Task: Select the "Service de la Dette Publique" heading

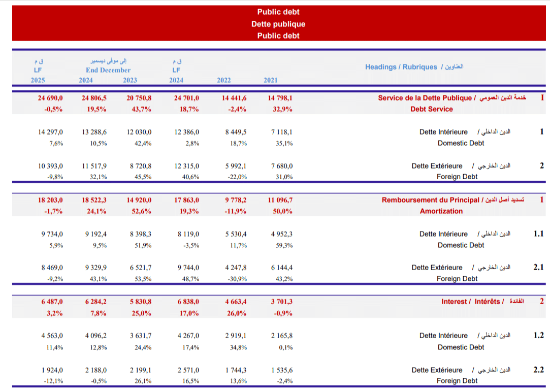Action: point(425,98)
